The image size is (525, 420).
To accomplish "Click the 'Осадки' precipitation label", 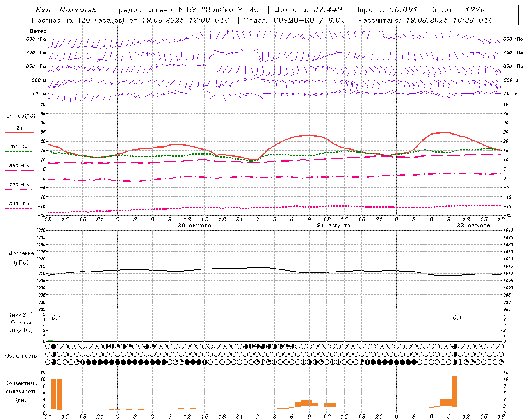I will (21, 322).
